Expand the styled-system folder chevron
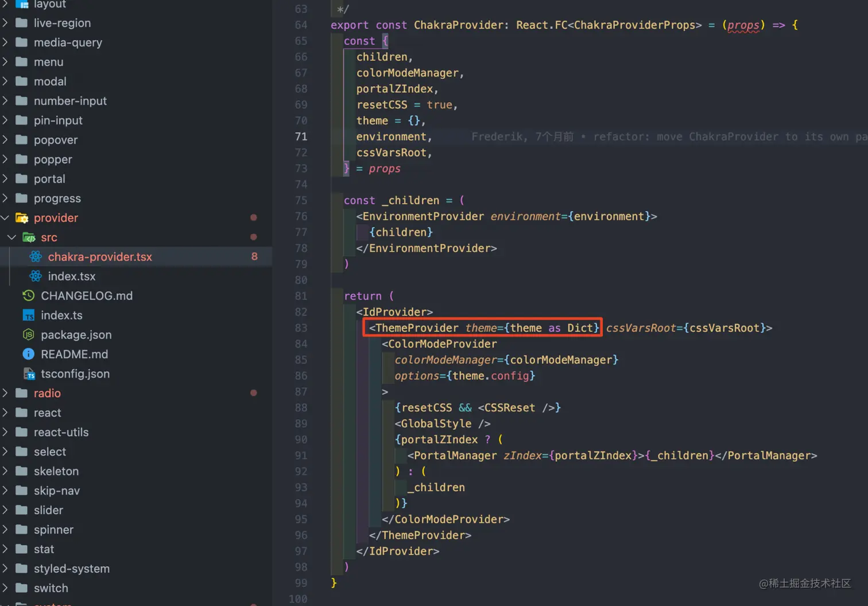The height and width of the screenshot is (606, 868). point(5,569)
